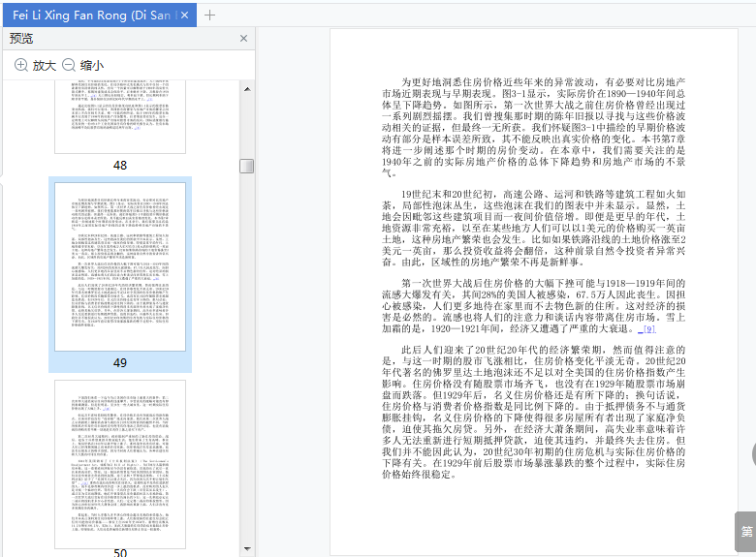Select page 48 thumbnail

[120, 117]
